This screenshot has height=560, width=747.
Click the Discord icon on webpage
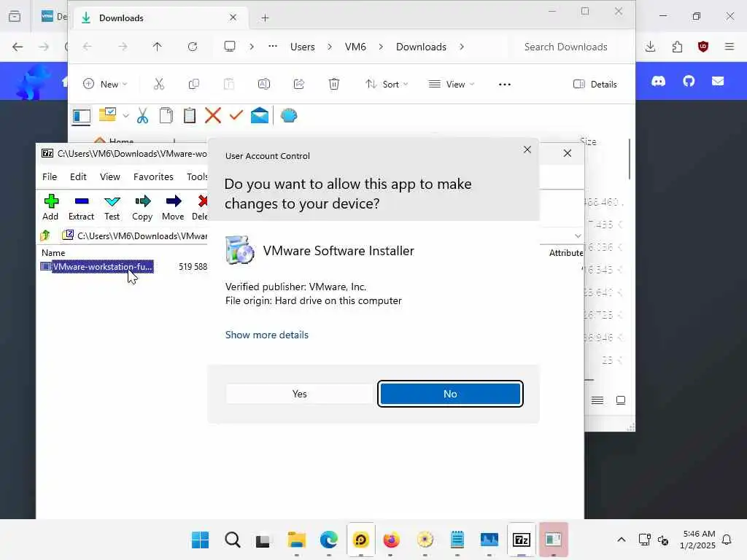pyautogui.click(x=658, y=82)
